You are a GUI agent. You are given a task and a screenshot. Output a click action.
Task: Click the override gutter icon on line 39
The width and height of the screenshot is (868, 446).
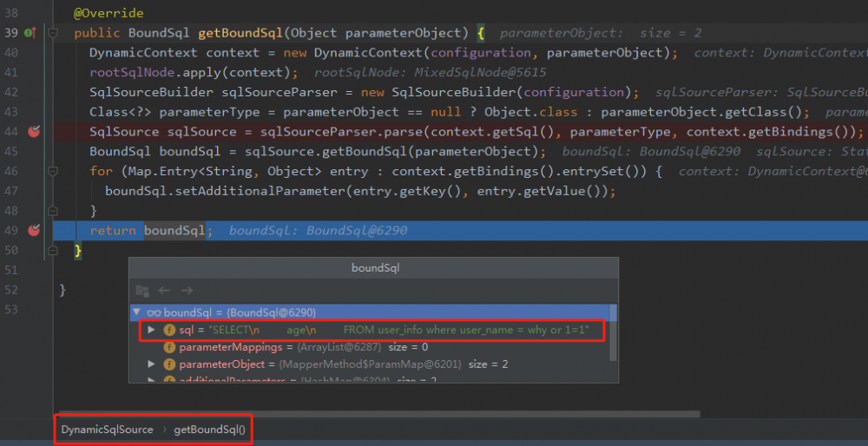(x=30, y=33)
